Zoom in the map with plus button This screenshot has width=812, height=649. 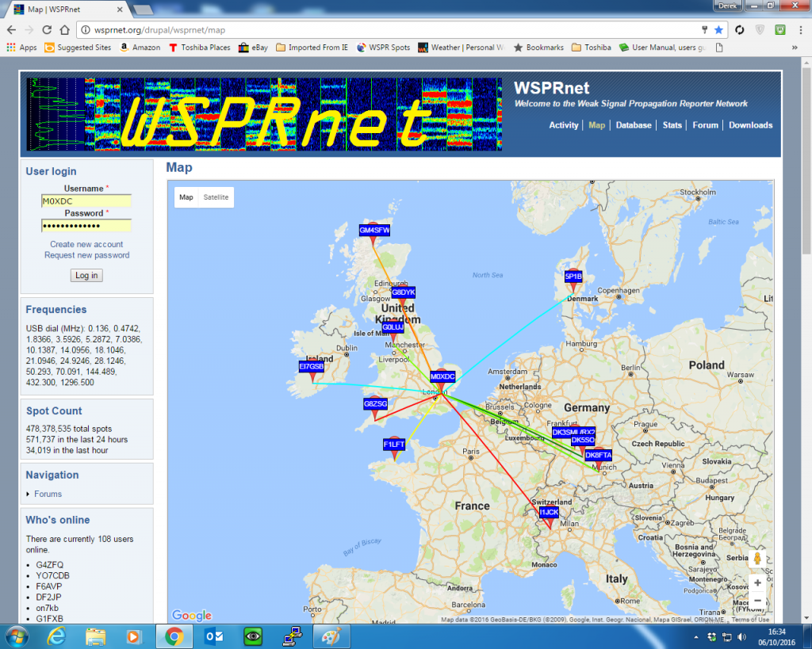pos(757,582)
